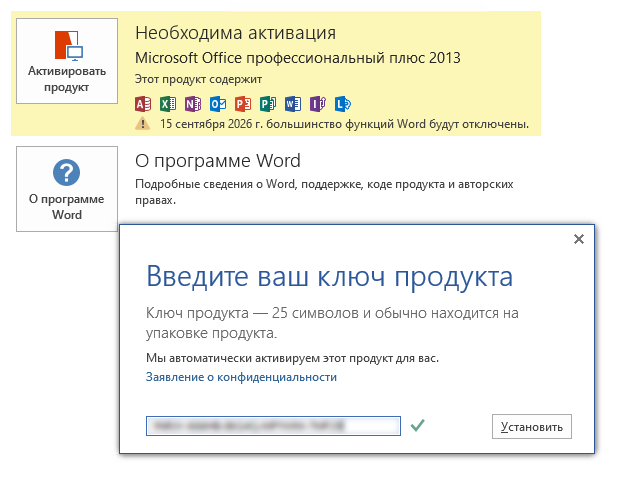Click the "О программе Word" heading text
The height and width of the screenshot is (484, 630).
tap(218, 161)
